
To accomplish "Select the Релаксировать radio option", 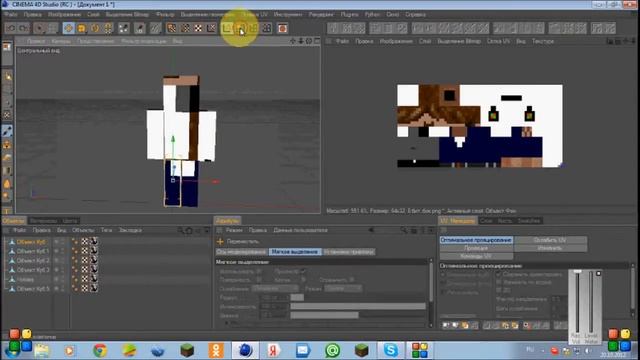I will click(444, 293).
